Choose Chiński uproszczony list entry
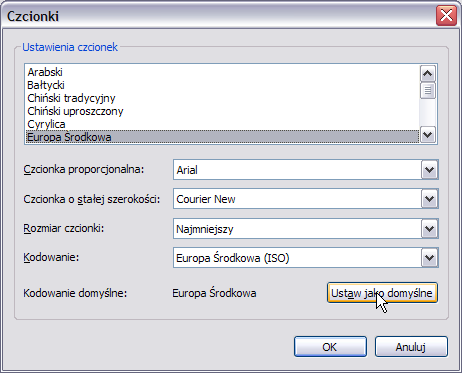 coord(222,111)
